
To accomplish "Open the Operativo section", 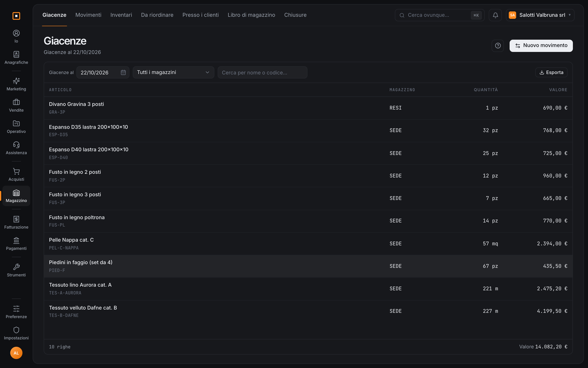I will click(16, 127).
